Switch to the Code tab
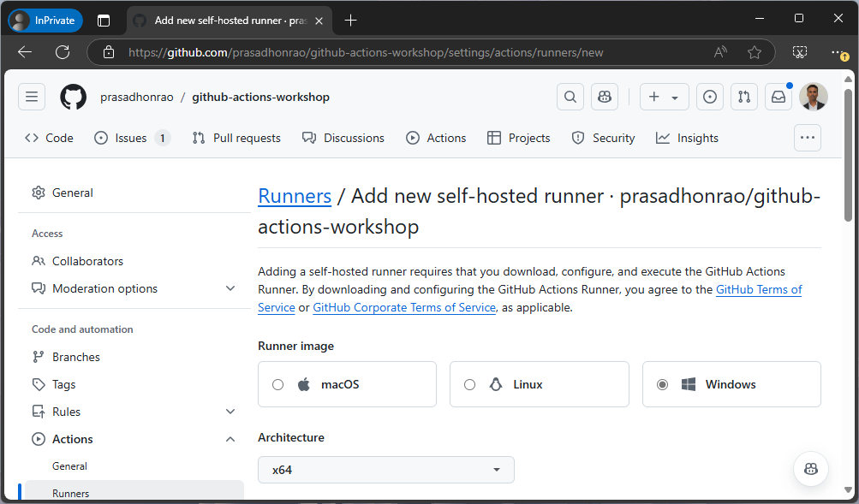The image size is (859, 504). pyautogui.click(x=50, y=138)
